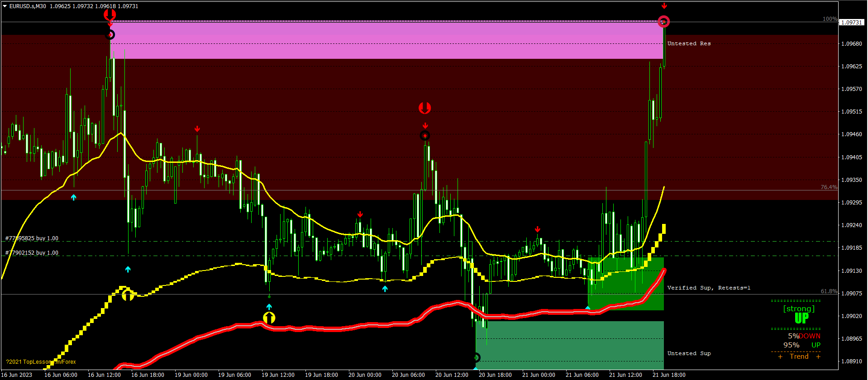Click the 16 Jun 12:00 time label
The height and width of the screenshot is (380, 868).
(x=105, y=375)
